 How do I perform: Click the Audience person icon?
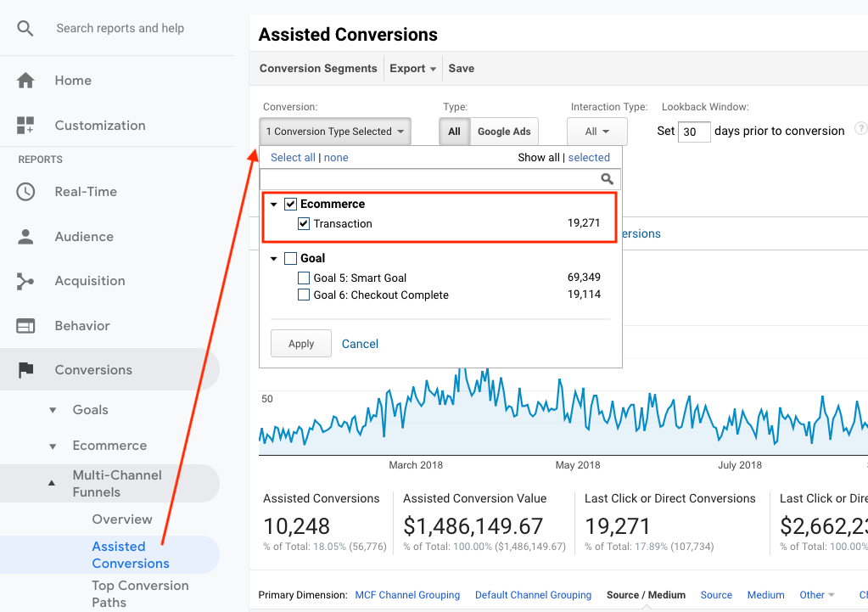coord(25,237)
